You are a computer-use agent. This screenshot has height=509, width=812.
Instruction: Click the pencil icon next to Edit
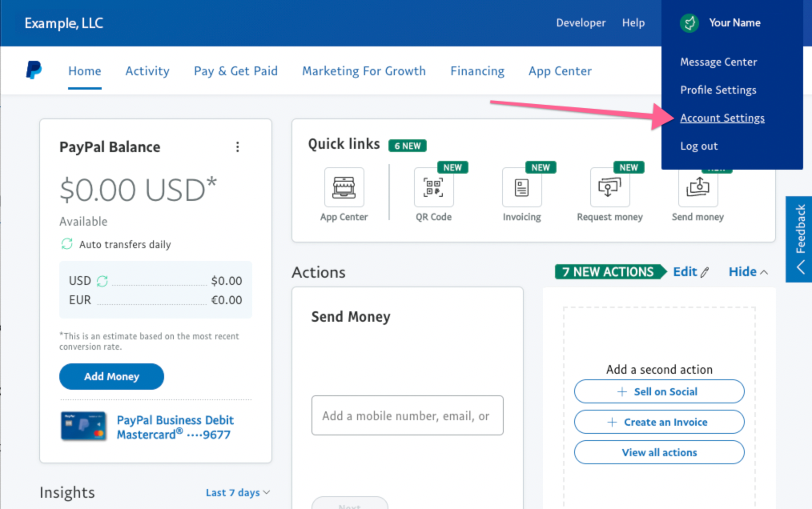coord(705,272)
